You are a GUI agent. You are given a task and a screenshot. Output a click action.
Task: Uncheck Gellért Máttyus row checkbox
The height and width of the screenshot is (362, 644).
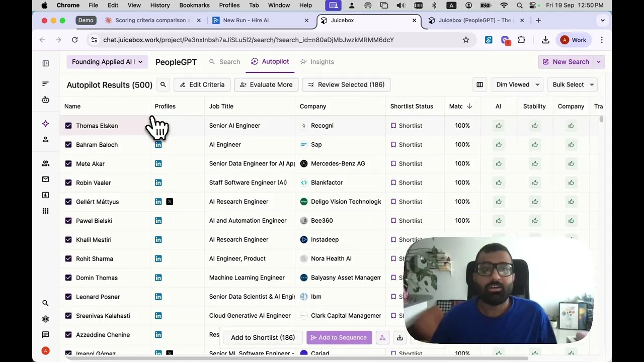pyautogui.click(x=68, y=202)
